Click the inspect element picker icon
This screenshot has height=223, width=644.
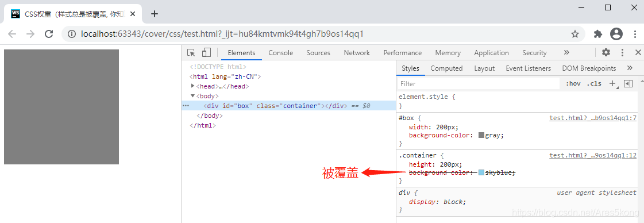[191, 52]
